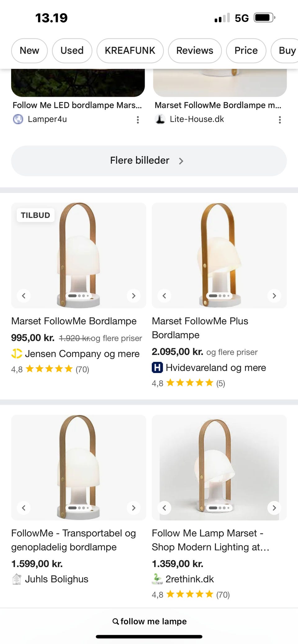Show previous image of FollowMe Plus Bordlampe
This screenshot has height=644, width=298.
(165, 296)
